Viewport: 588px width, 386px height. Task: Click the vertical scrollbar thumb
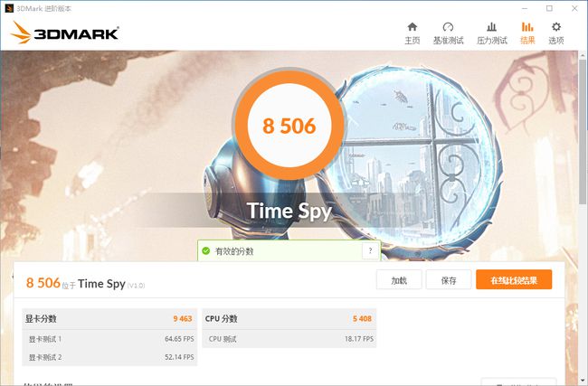(x=583, y=131)
